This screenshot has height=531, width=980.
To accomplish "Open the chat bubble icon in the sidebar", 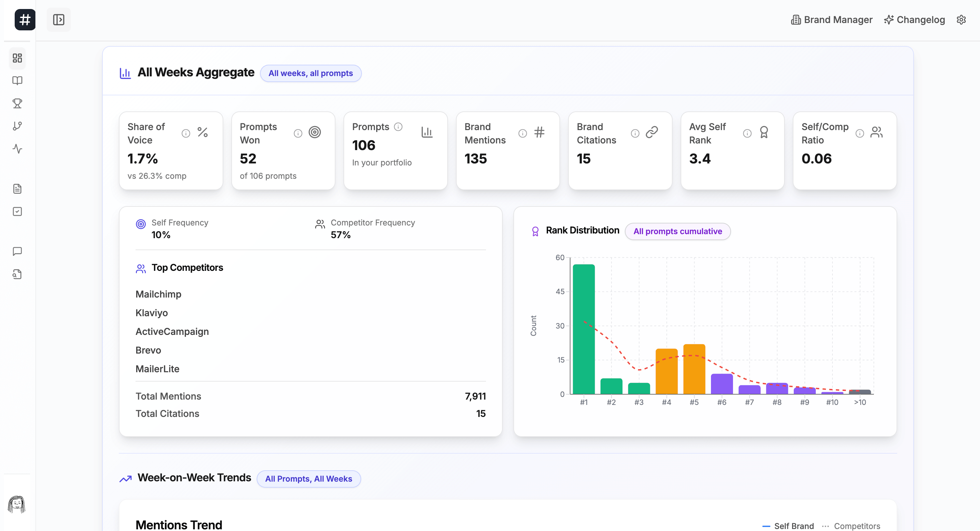I will coord(17,251).
